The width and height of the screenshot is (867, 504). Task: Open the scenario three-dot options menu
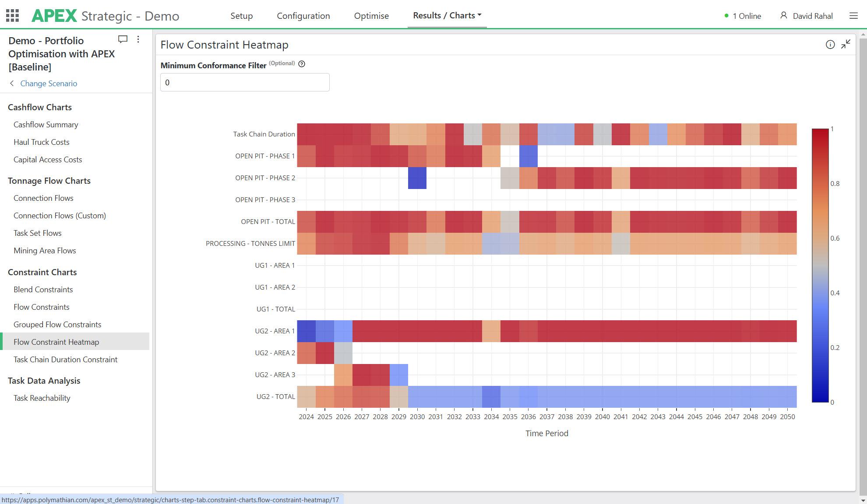pos(138,39)
